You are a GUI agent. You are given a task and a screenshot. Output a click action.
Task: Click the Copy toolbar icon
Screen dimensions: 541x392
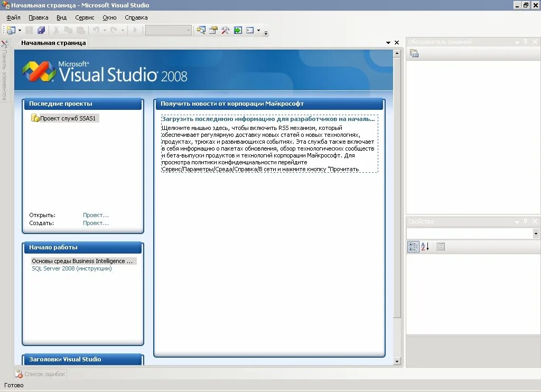click(68, 30)
